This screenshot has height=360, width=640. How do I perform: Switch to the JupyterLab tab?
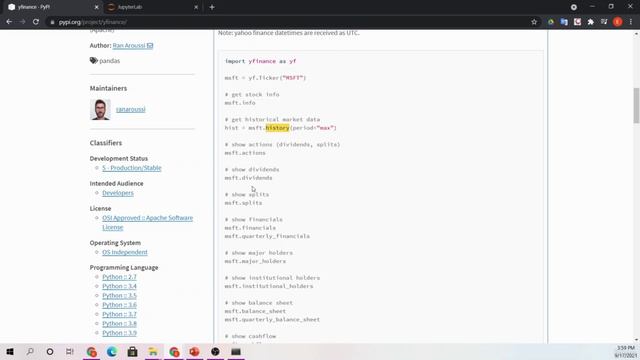click(152, 7)
